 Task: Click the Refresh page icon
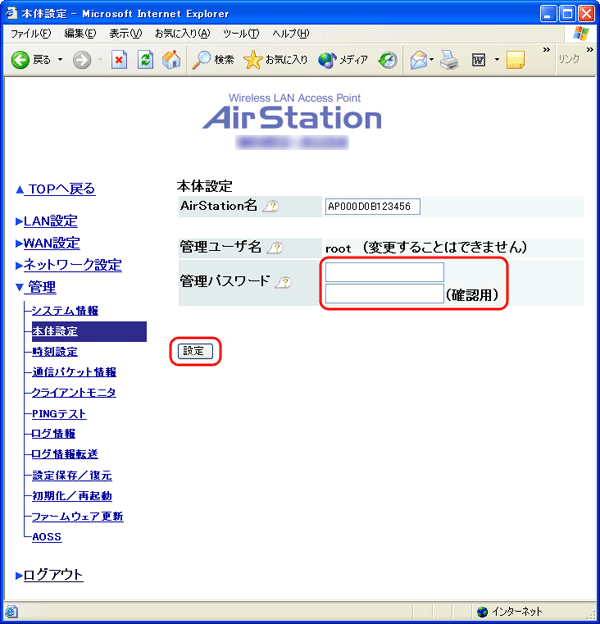pos(145,60)
